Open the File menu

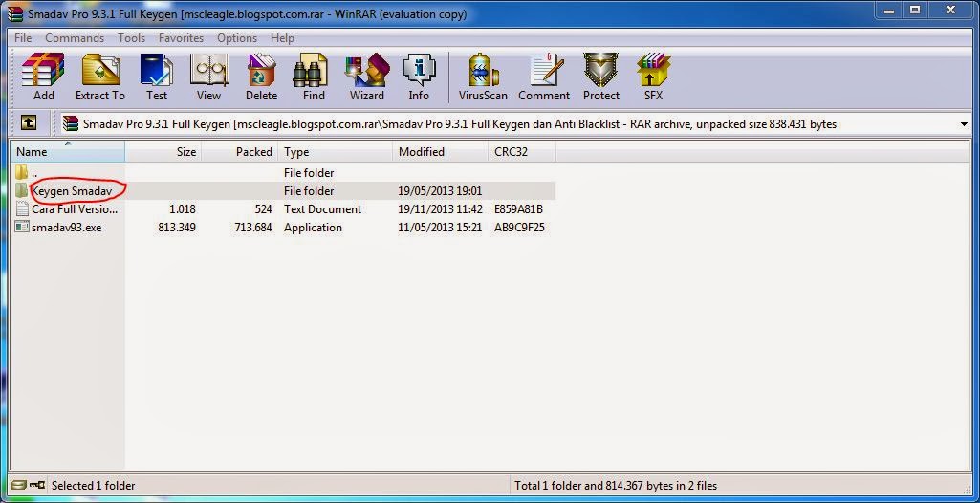pyautogui.click(x=23, y=38)
